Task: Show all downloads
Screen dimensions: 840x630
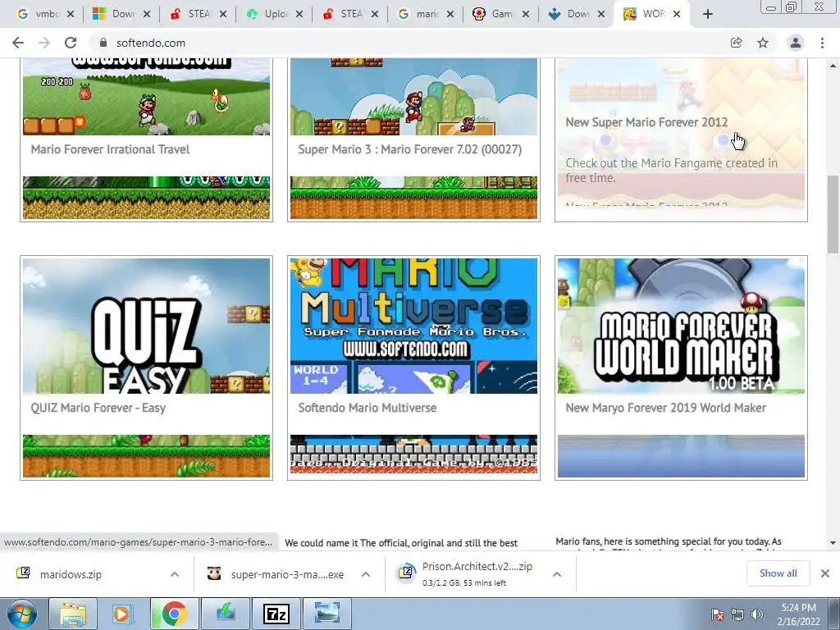Action: click(778, 573)
